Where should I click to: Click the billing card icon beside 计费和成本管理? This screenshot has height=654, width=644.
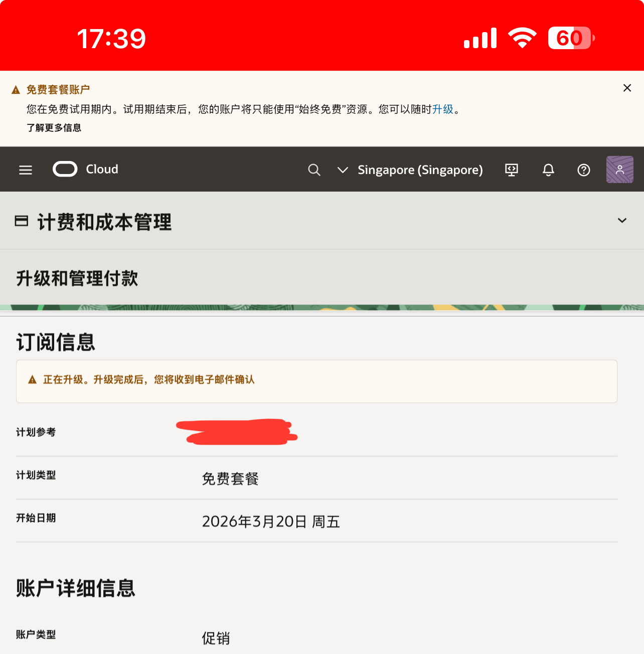click(22, 221)
